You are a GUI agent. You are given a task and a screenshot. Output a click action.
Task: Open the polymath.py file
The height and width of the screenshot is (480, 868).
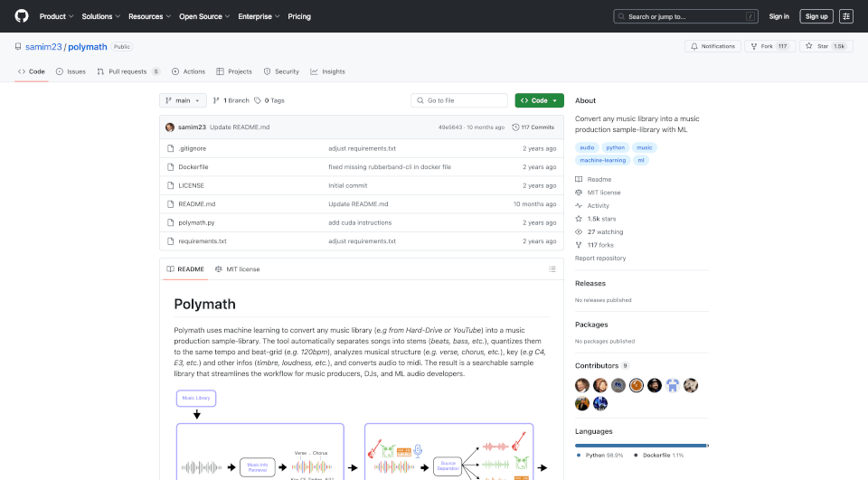pos(196,222)
